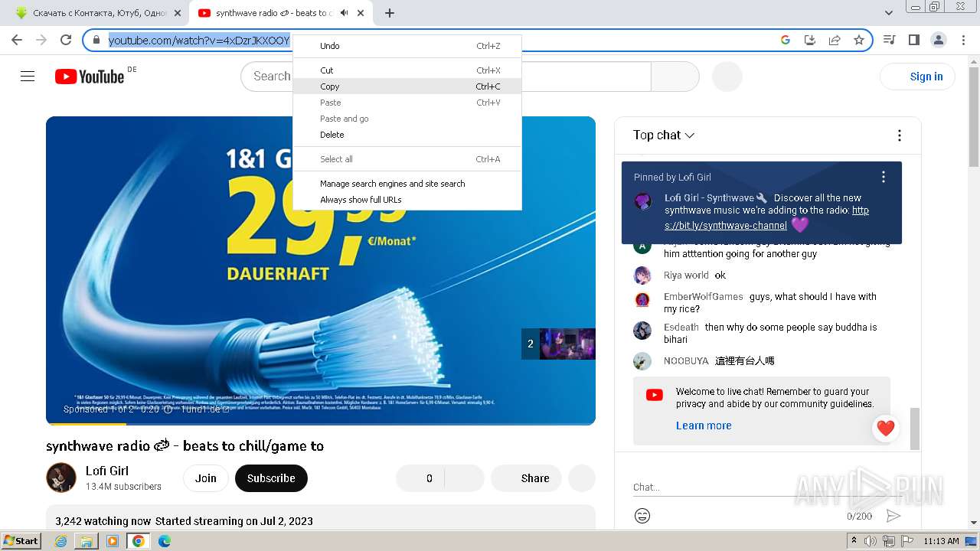980x551 pixels.
Task: Mute the synthwave radio tab audio
Action: tap(344, 13)
